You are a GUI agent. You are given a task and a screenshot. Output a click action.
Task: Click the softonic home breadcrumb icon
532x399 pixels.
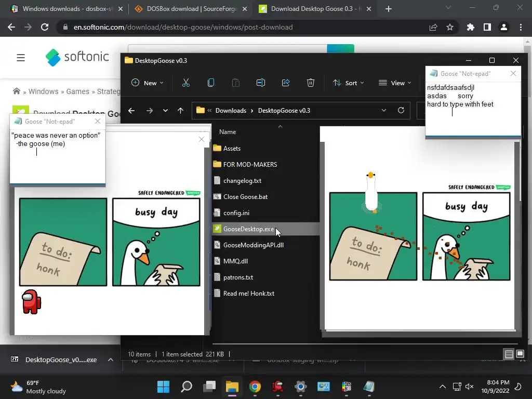16,91
